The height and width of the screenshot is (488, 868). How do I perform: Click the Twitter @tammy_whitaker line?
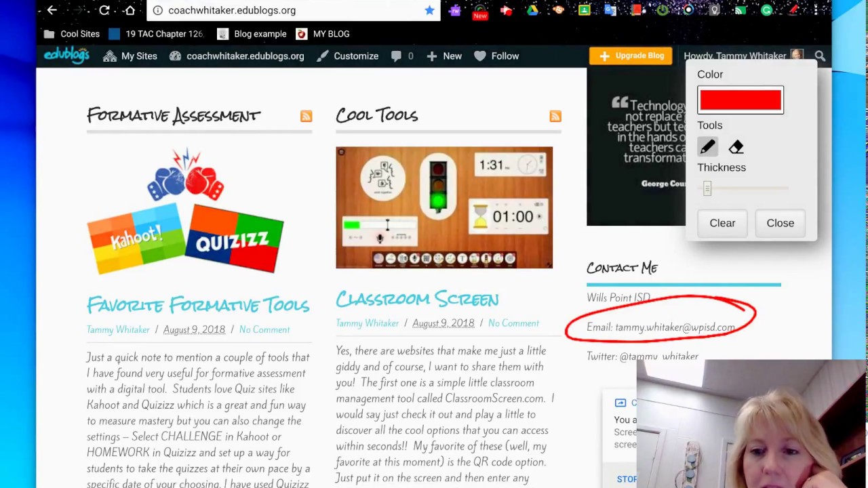tap(642, 356)
